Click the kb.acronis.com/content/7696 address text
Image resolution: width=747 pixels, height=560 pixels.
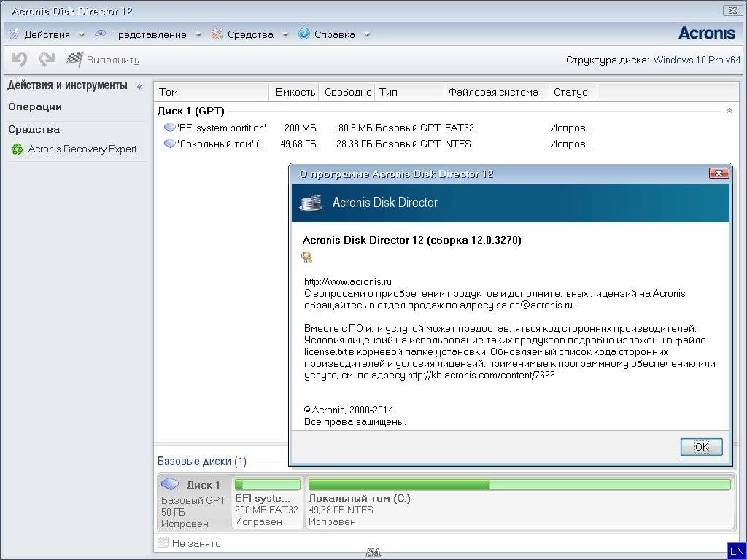(481, 376)
